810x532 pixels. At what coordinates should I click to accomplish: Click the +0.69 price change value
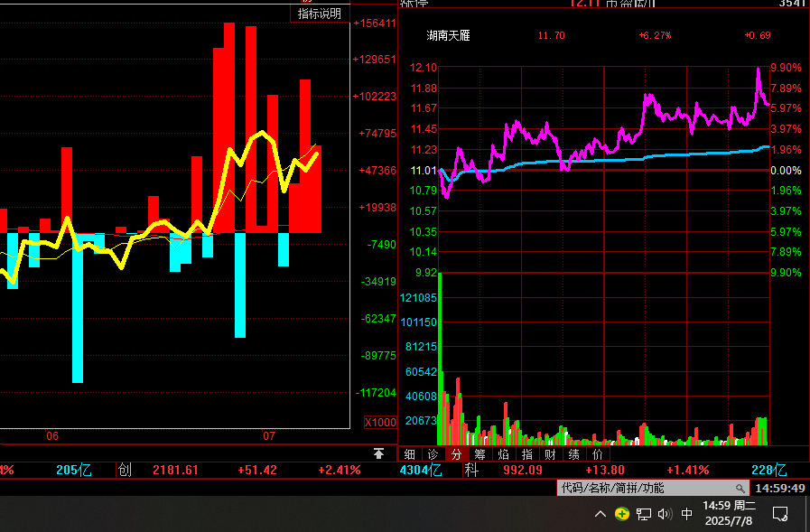(x=758, y=35)
